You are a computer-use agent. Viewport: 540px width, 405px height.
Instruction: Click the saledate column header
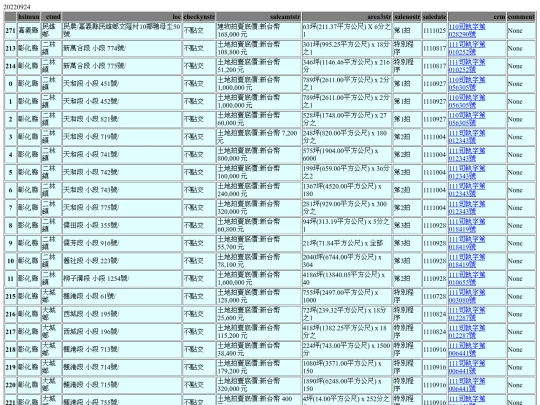[435, 17]
